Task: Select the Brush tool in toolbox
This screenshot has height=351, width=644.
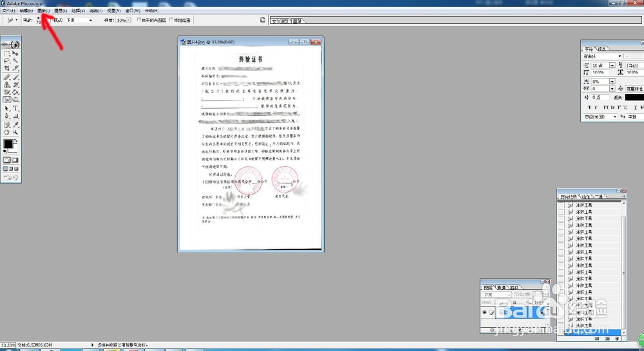Action: 15,77
